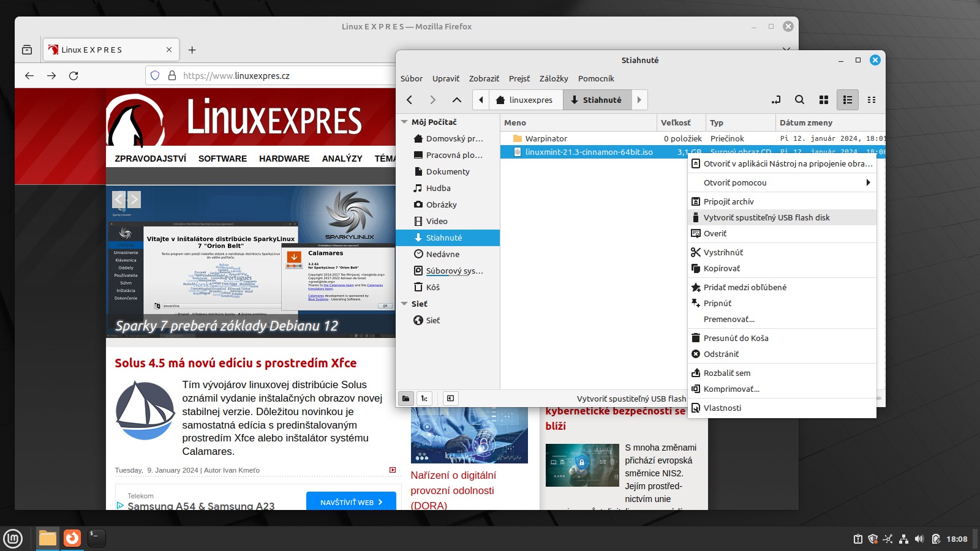Open the Upraviť menu

pos(446,78)
